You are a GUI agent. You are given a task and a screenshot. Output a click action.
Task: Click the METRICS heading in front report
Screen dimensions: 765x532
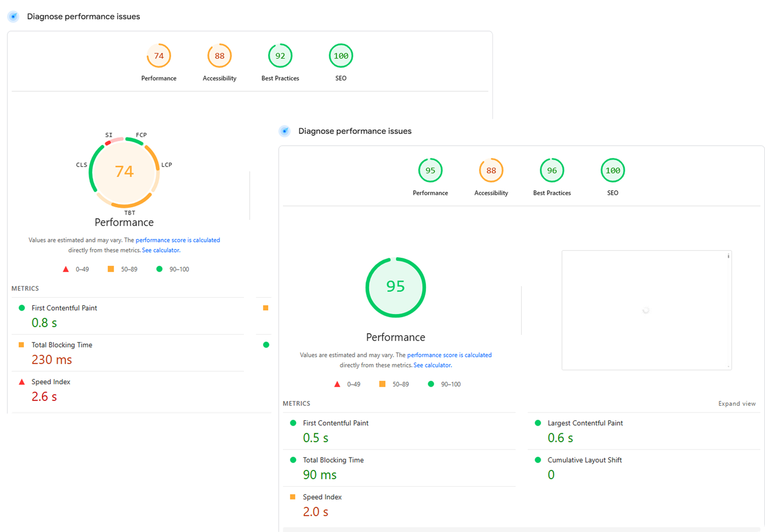[x=296, y=403]
